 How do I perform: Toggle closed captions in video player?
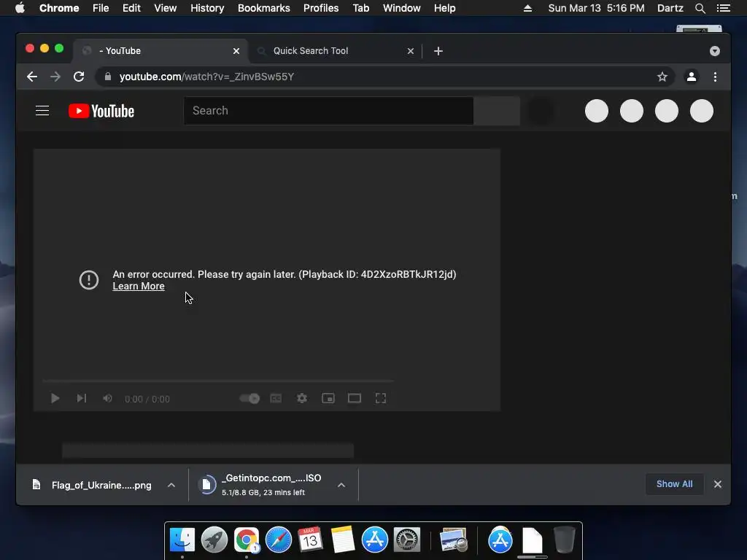(x=276, y=398)
